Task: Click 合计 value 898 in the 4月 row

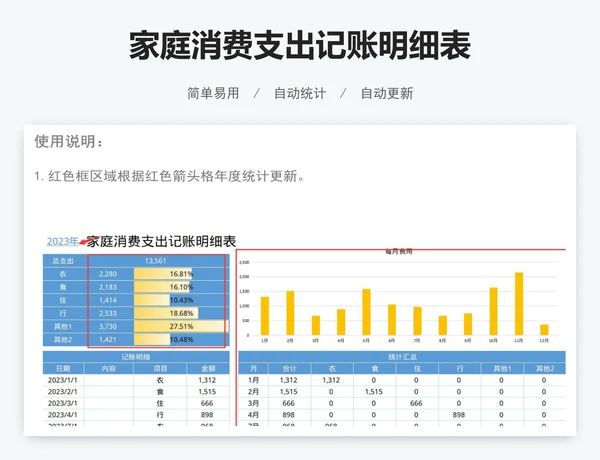Action: pos(289,414)
